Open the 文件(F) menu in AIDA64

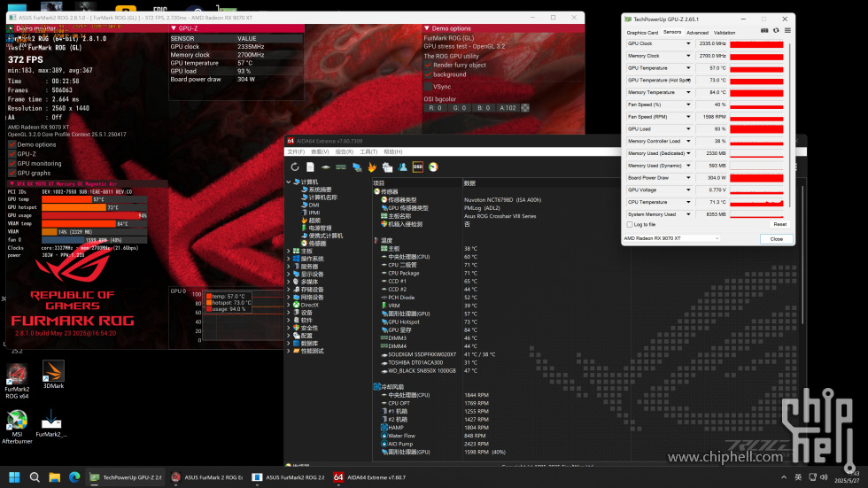pyautogui.click(x=296, y=151)
